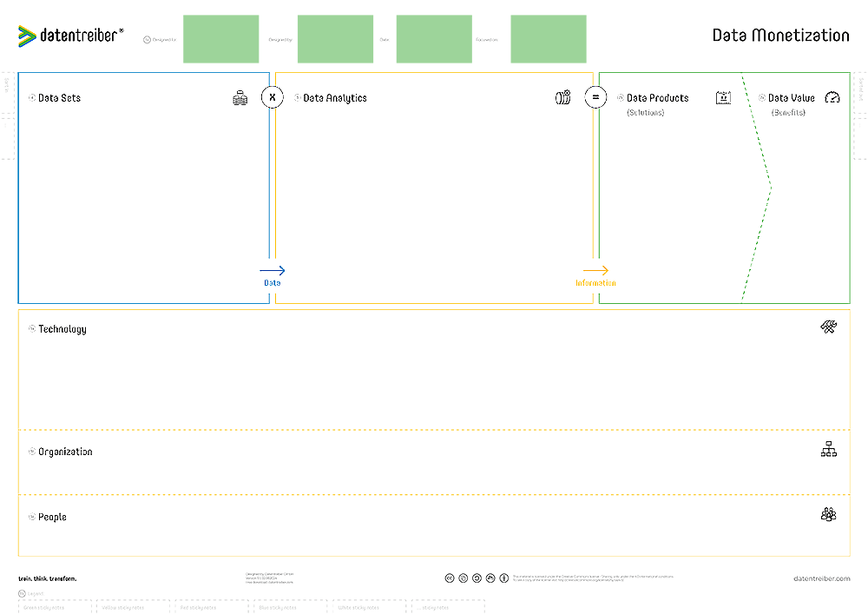
Task: Click the datentreiber logo
Action: [71, 36]
